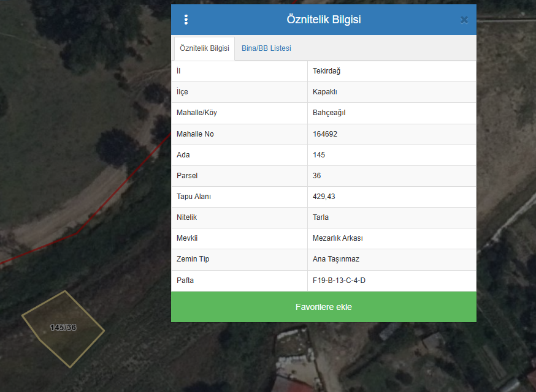This screenshot has height=392, width=536.
Task: Click the Parsel value 36
Action: [317, 176]
